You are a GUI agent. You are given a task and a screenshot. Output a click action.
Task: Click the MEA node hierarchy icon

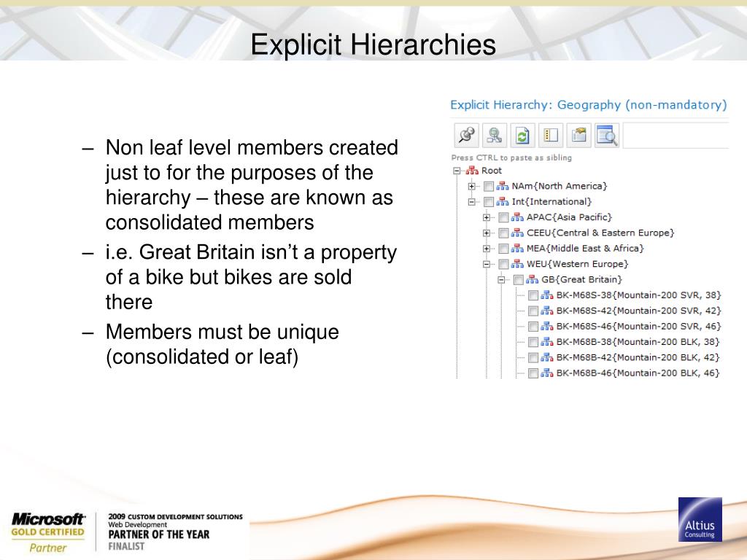click(x=517, y=249)
